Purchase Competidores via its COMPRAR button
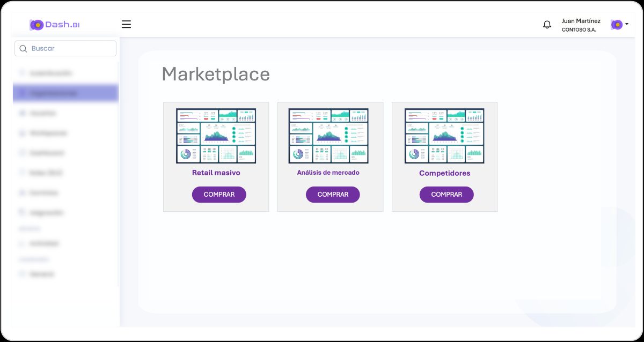The height and width of the screenshot is (342, 644). [447, 195]
